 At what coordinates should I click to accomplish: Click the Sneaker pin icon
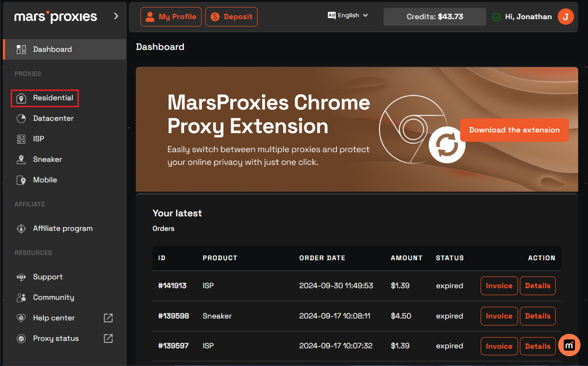pyautogui.click(x=21, y=159)
